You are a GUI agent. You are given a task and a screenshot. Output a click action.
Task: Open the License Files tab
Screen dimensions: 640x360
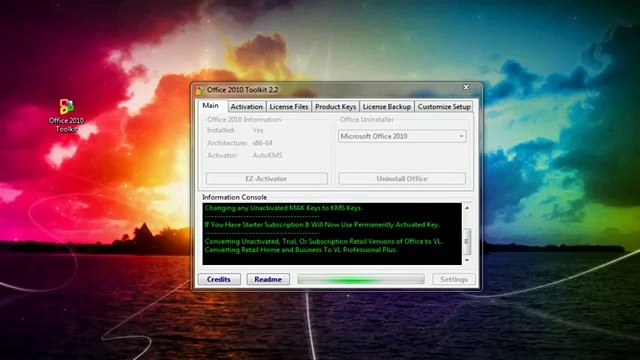(289, 107)
